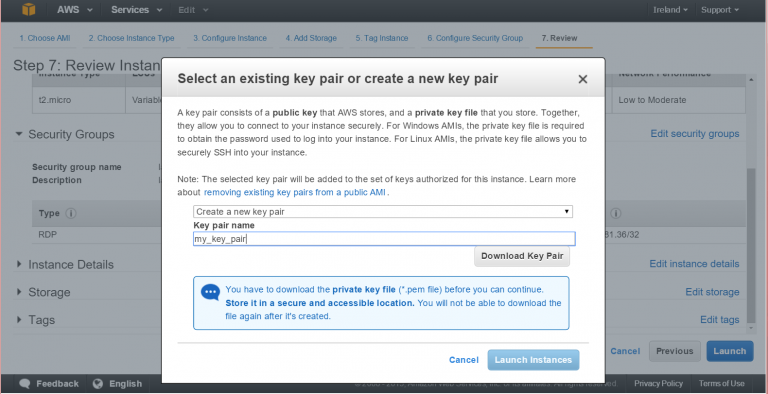The height and width of the screenshot is (394, 768).
Task: Expand the Instance Details section
Action: 19,265
